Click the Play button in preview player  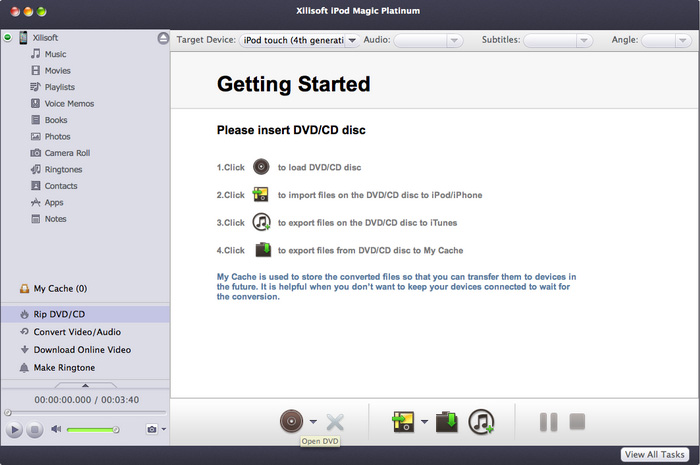pos(14,430)
